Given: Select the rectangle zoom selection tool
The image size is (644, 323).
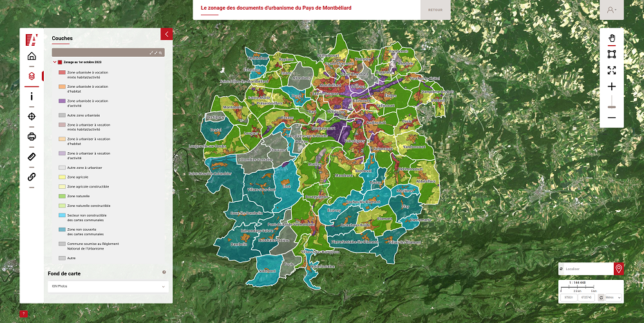Looking at the screenshot, I should (612, 54).
